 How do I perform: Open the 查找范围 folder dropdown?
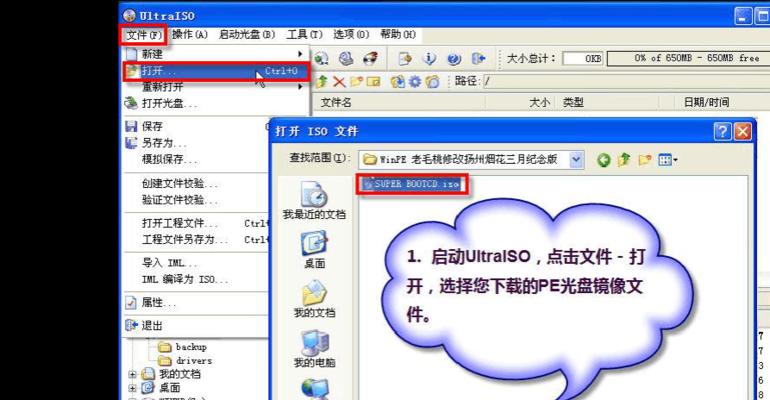click(x=576, y=160)
